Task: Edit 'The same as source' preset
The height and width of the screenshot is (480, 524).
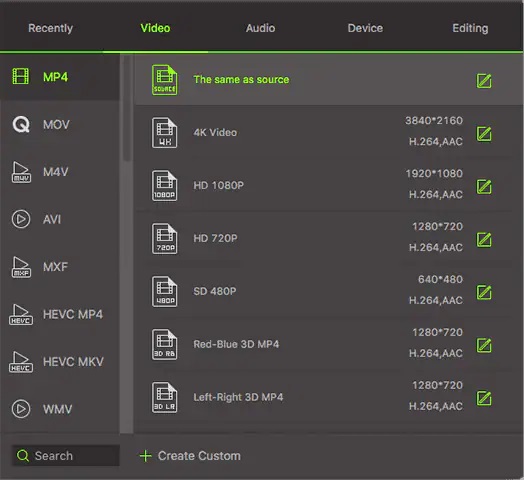Action: pos(484,81)
